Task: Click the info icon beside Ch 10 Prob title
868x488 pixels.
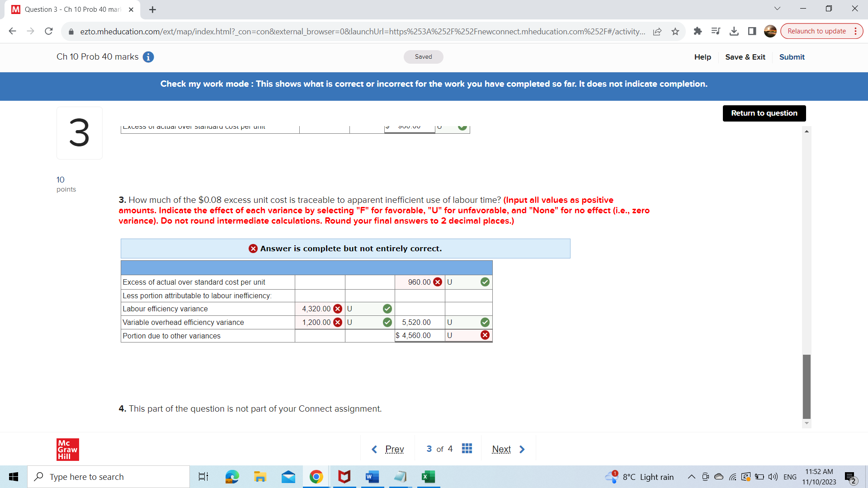Action: [x=148, y=57]
